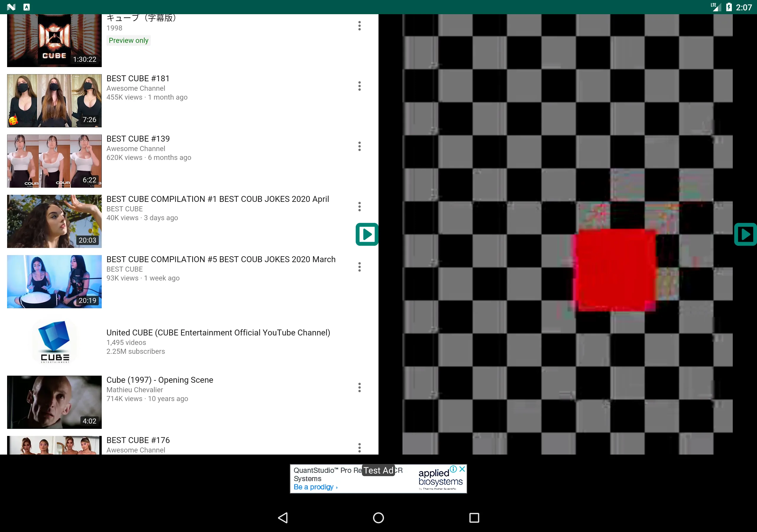
Task: Open ad info icon on banner
Action: pyautogui.click(x=454, y=469)
